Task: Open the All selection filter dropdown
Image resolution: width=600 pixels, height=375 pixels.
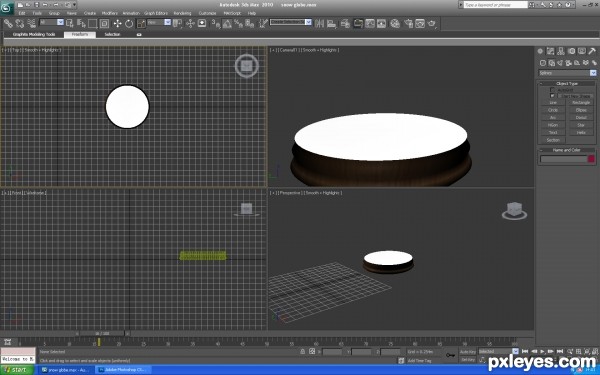Action: click(x=51, y=23)
